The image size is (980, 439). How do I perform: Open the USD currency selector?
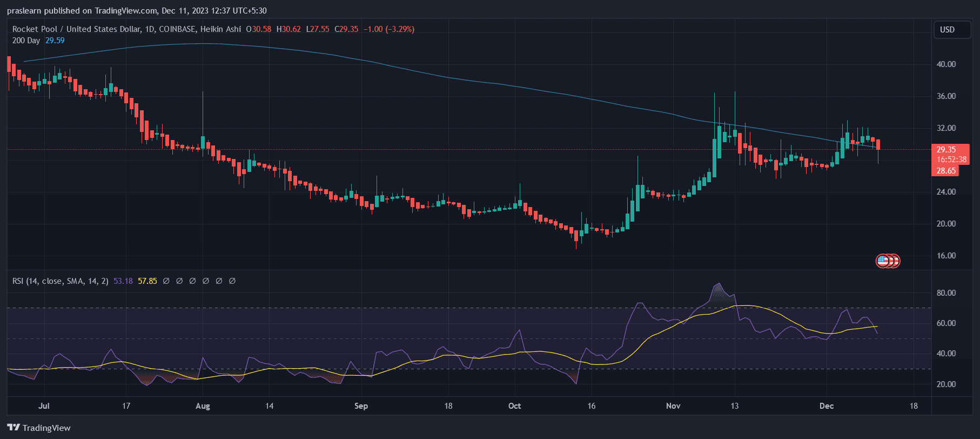[947, 30]
